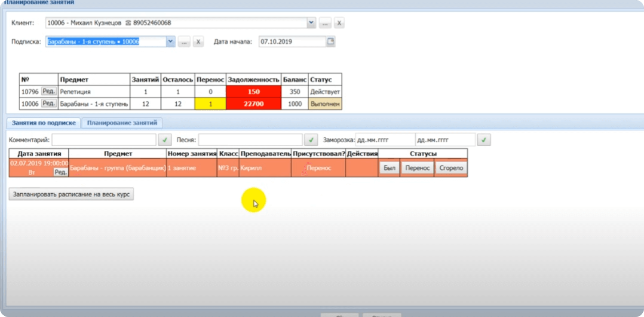Open client browse ellipsis button
Viewport: 644px width, 317px height.
(325, 23)
